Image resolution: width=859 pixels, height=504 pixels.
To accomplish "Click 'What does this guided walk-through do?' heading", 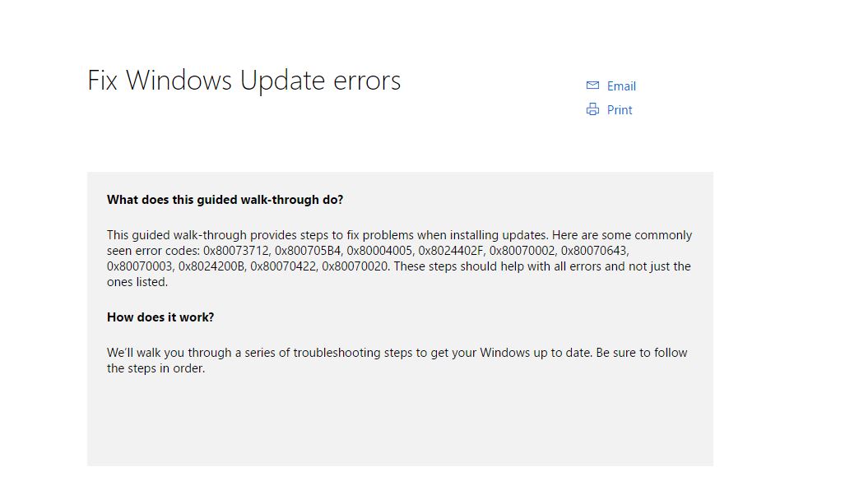I will point(225,200).
